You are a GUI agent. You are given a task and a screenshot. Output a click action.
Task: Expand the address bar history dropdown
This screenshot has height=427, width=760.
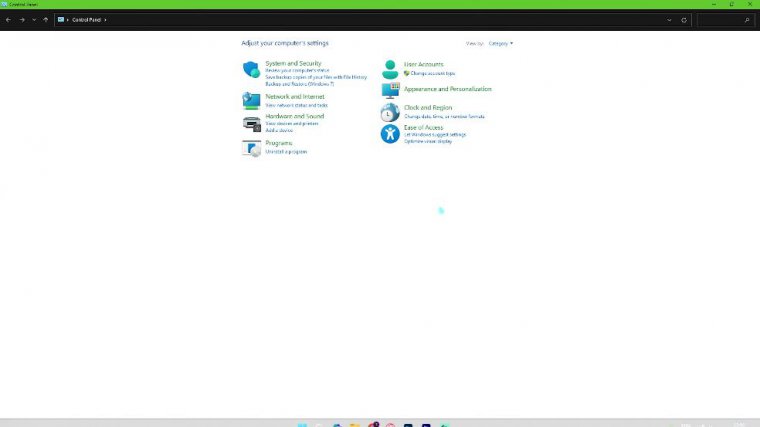click(x=669, y=20)
